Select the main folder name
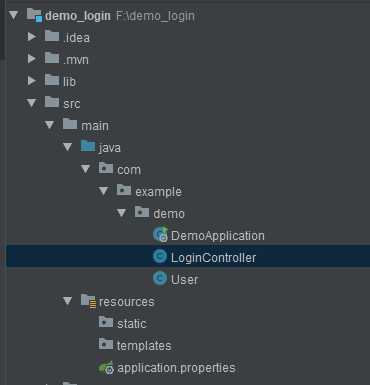This screenshot has width=370, height=385. coord(95,126)
